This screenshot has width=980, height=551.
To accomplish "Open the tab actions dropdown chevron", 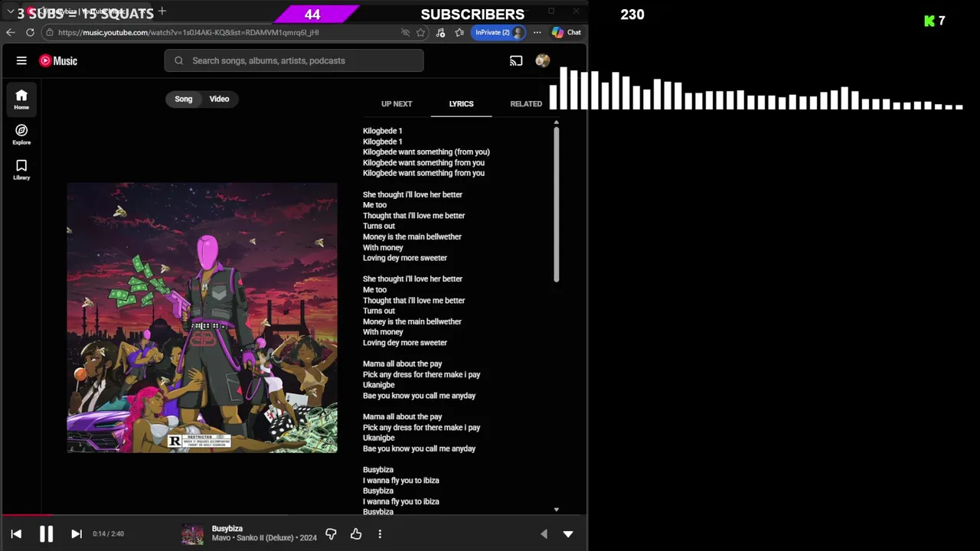I will [10, 12].
